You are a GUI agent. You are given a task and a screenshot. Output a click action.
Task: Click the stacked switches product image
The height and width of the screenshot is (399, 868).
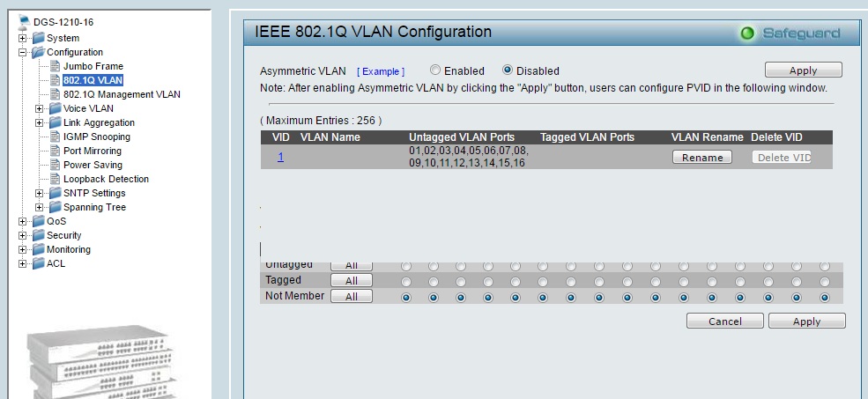(100, 363)
